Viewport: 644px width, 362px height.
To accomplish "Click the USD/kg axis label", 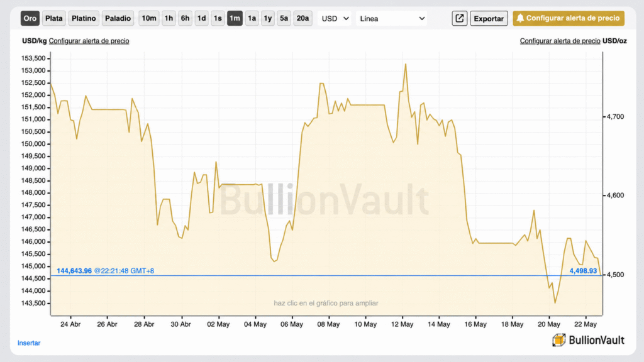I will pyautogui.click(x=35, y=41).
